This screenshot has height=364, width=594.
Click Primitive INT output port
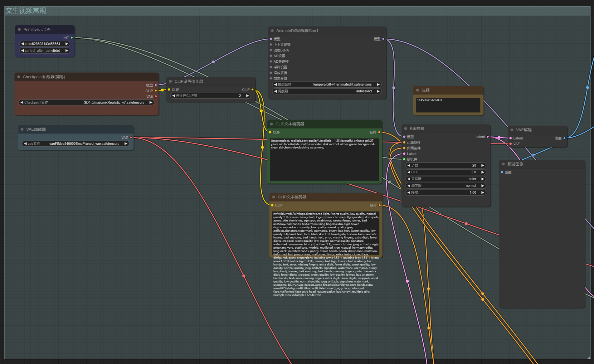72,38
